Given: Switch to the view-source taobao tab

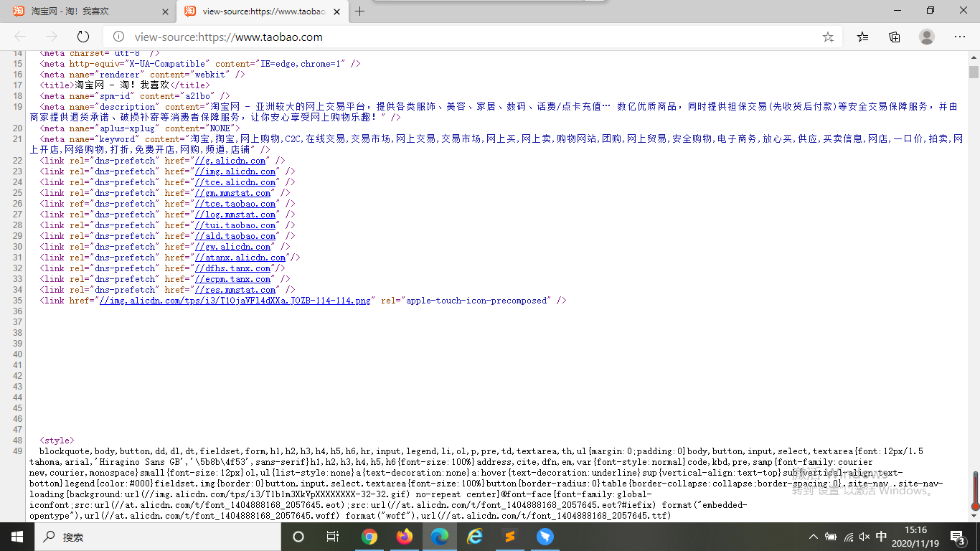Looking at the screenshot, I should (263, 11).
